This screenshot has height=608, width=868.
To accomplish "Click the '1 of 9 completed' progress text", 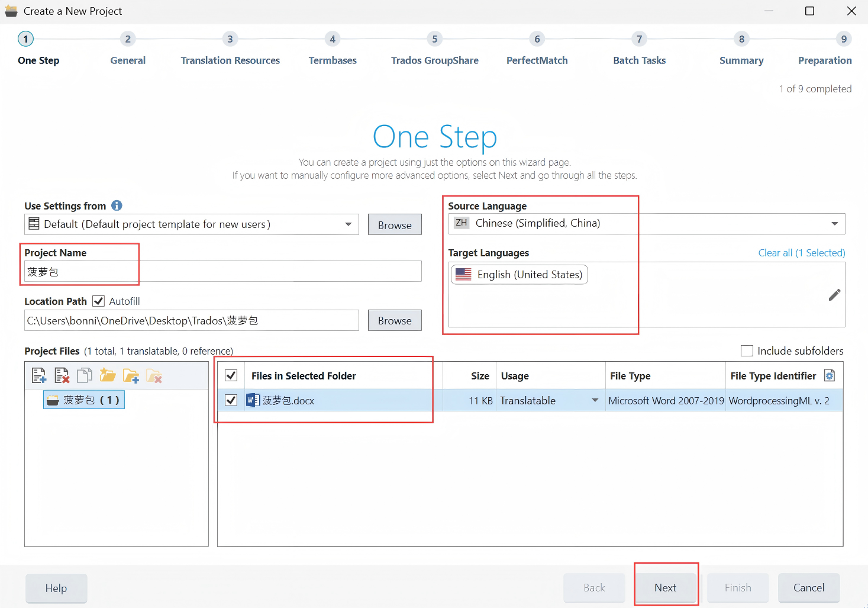I will coord(815,89).
